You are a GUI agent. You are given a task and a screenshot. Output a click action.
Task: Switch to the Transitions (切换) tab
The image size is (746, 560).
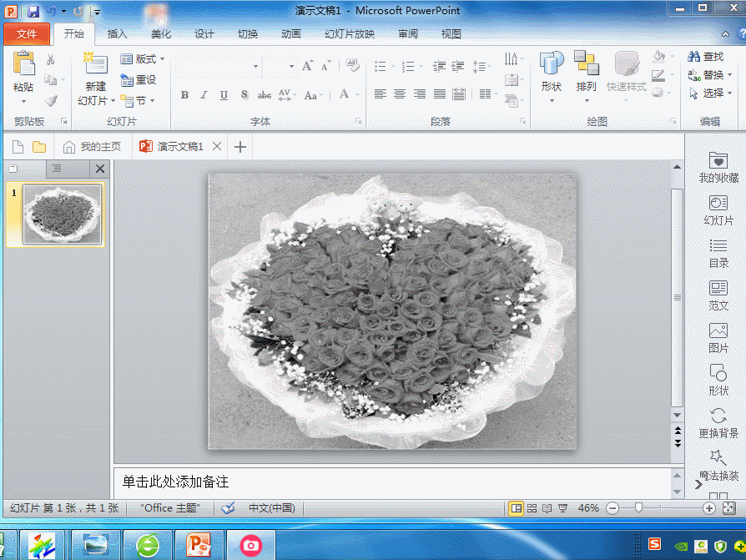[x=247, y=33]
